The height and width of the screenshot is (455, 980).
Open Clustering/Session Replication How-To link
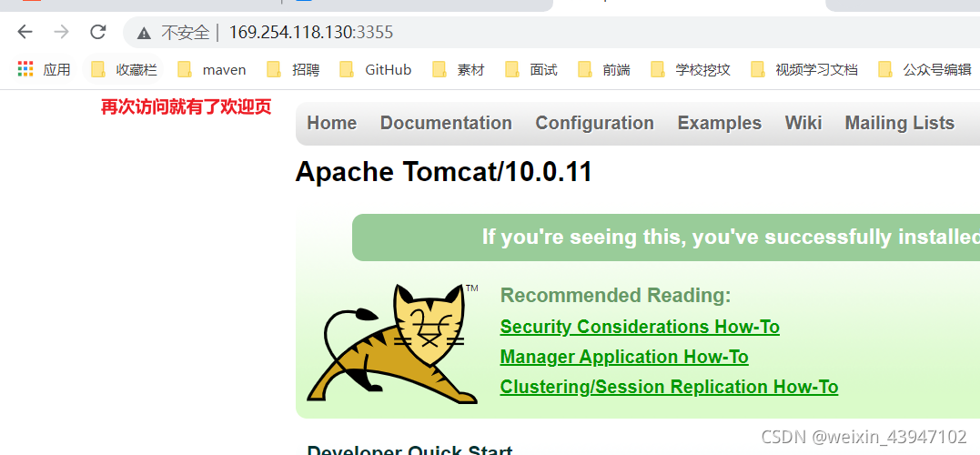670,387
